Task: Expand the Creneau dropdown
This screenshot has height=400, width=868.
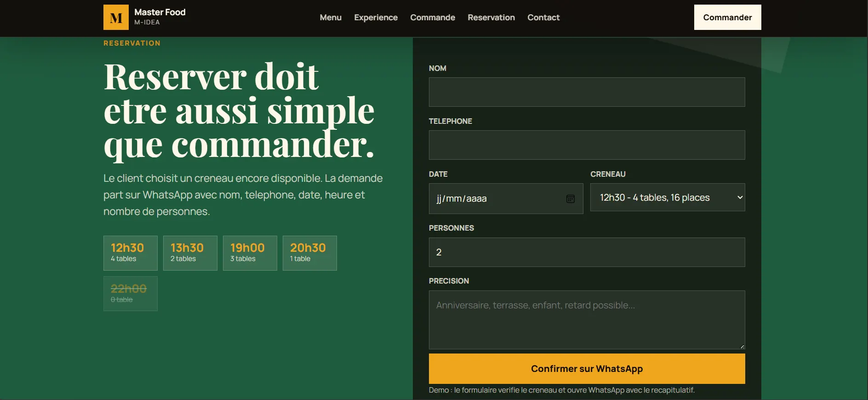Action: click(x=668, y=197)
